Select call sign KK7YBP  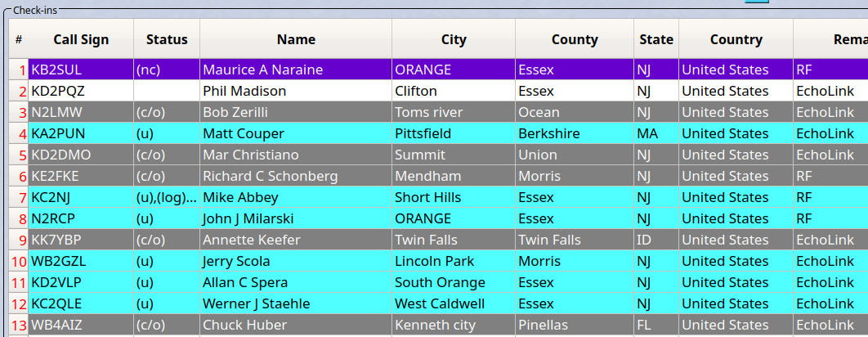tap(81, 240)
